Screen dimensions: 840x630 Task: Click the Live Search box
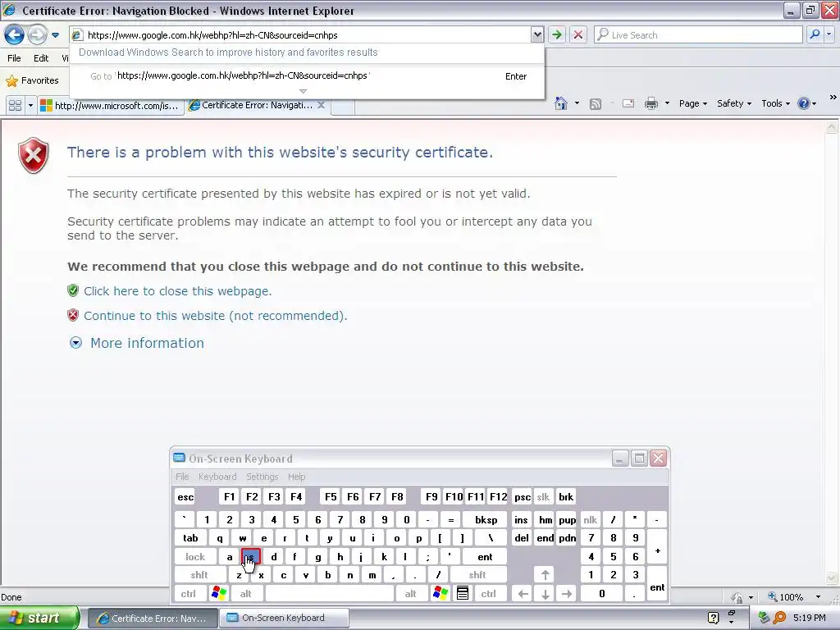coord(697,34)
